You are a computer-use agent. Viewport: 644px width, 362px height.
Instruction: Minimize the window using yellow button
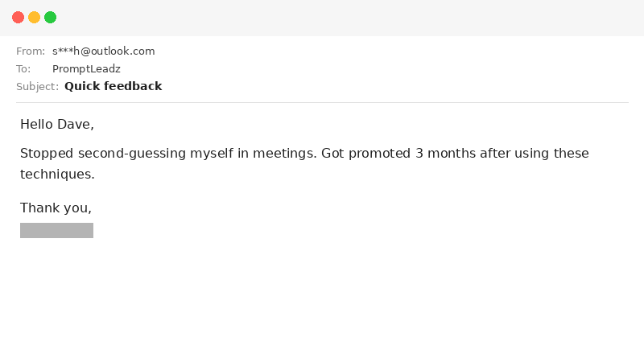[34, 17]
